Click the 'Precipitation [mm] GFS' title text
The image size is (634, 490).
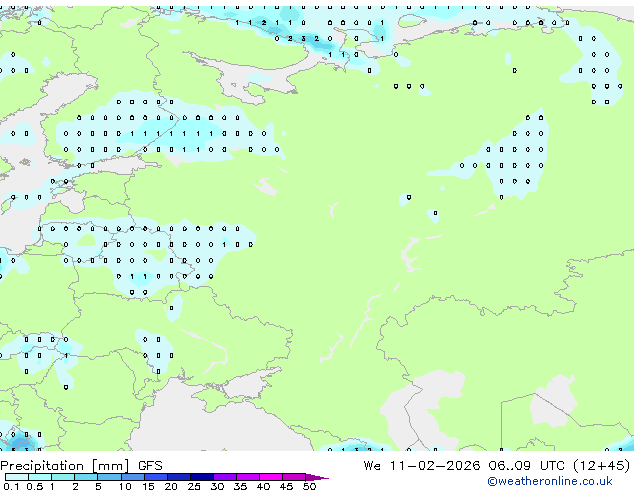[81, 466]
